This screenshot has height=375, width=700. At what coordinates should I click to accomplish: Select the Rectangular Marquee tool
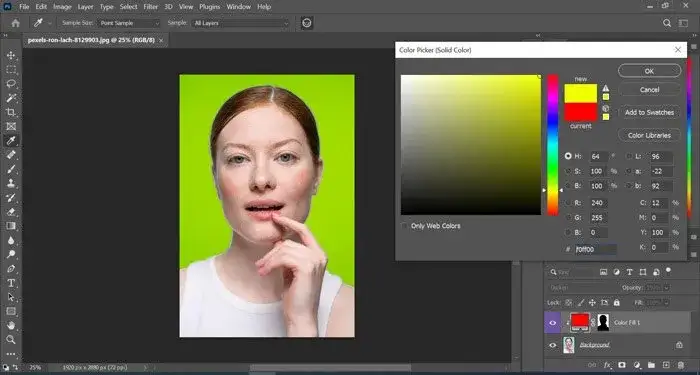11,70
